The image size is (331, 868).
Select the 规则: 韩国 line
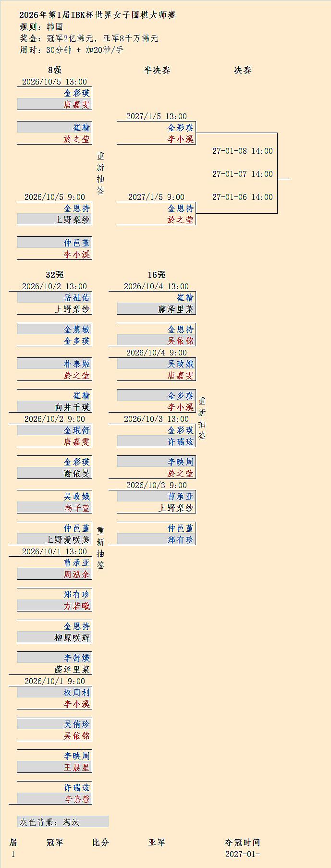click(x=41, y=27)
